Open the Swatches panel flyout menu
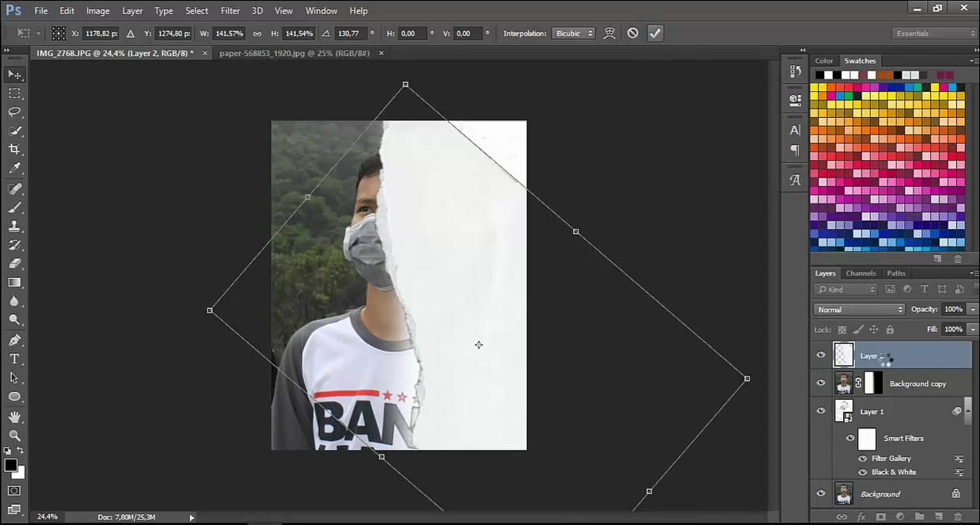 tap(974, 61)
